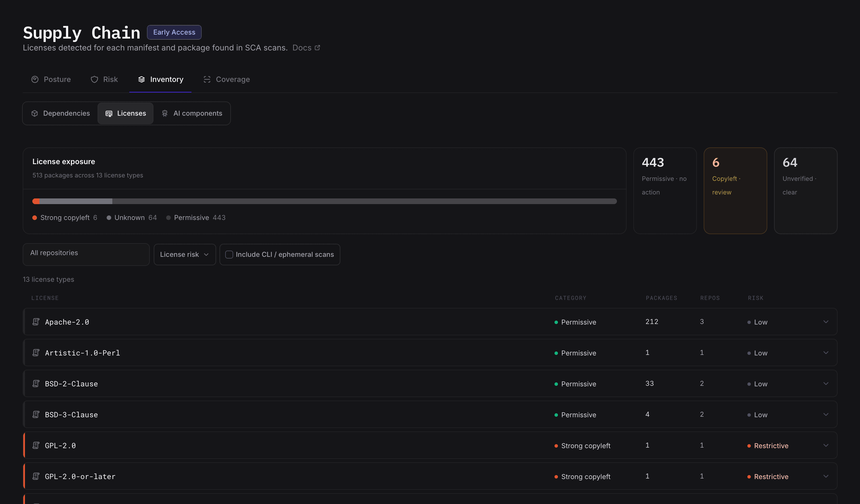Click the All repositories filter field
The image size is (860, 504).
pyautogui.click(x=86, y=254)
